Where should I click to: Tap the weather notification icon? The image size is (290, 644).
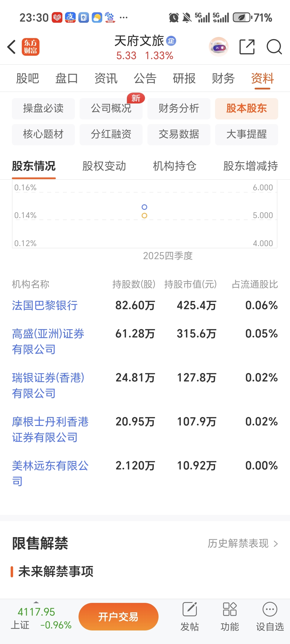pyautogui.click(x=97, y=17)
